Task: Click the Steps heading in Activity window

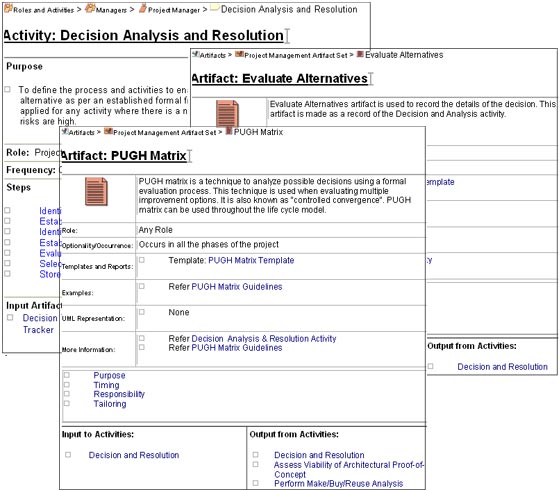Action: [19, 187]
